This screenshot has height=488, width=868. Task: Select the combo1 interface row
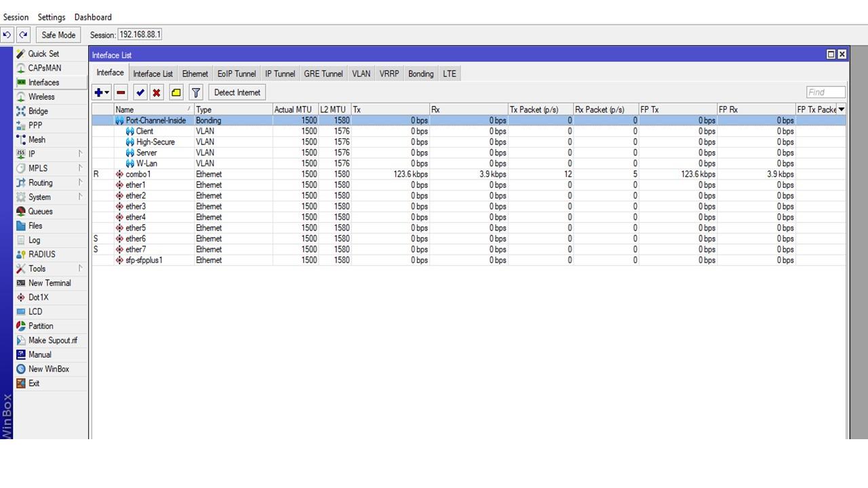469,174
